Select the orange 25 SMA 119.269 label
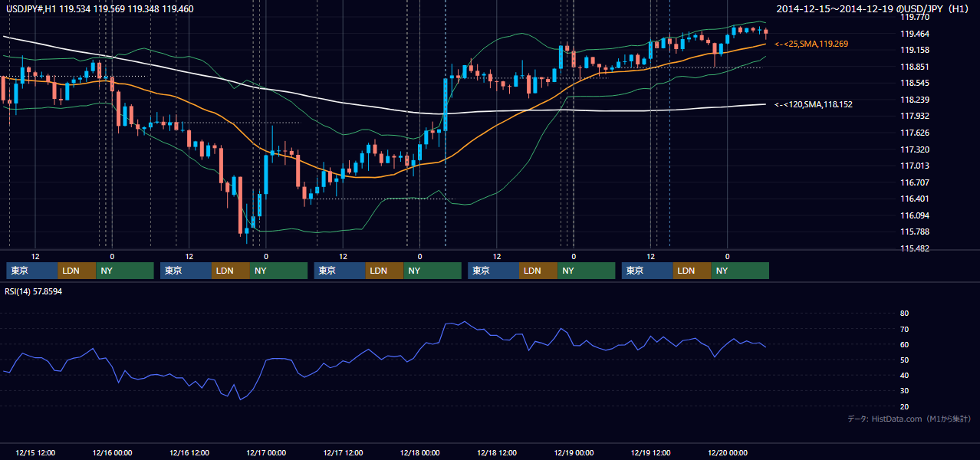 [811, 44]
